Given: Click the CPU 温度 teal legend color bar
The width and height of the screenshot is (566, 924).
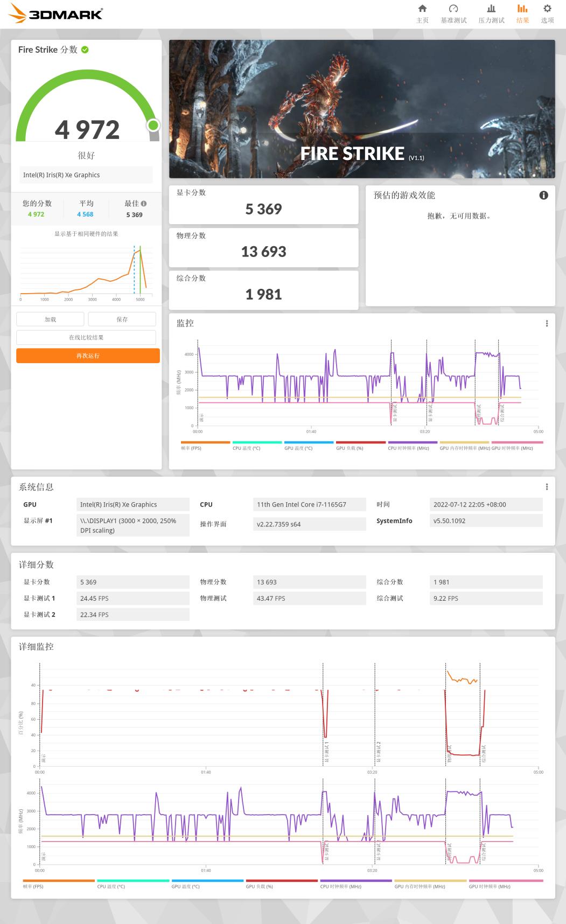Looking at the screenshot, I should 257,442.
